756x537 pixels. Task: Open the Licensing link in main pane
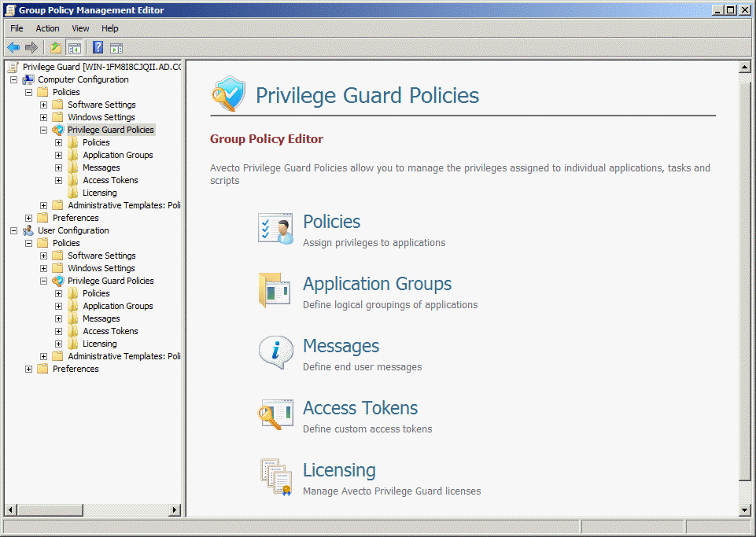pyautogui.click(x=339, y=470)
